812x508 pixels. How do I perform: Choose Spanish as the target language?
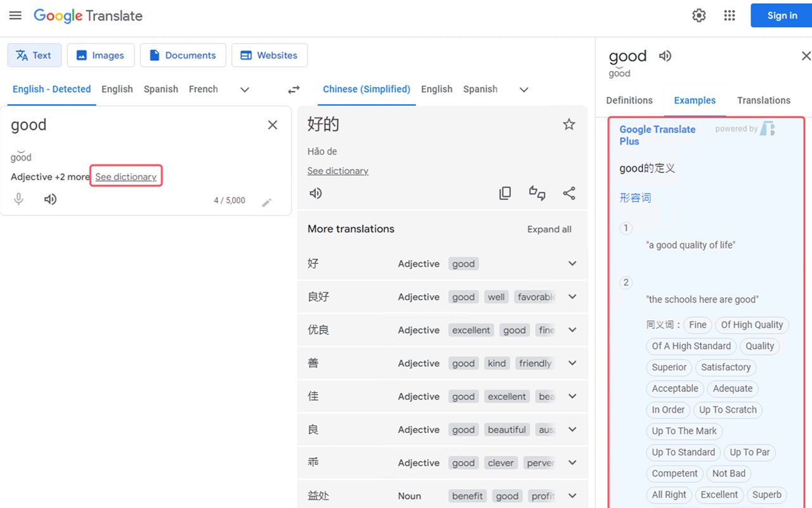(x=480, y=90)
